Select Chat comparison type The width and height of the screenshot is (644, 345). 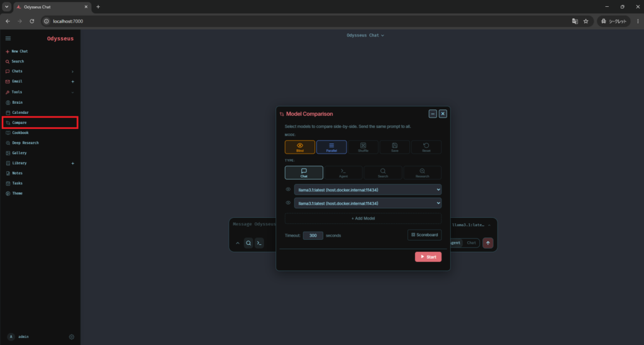coord(304,172)
